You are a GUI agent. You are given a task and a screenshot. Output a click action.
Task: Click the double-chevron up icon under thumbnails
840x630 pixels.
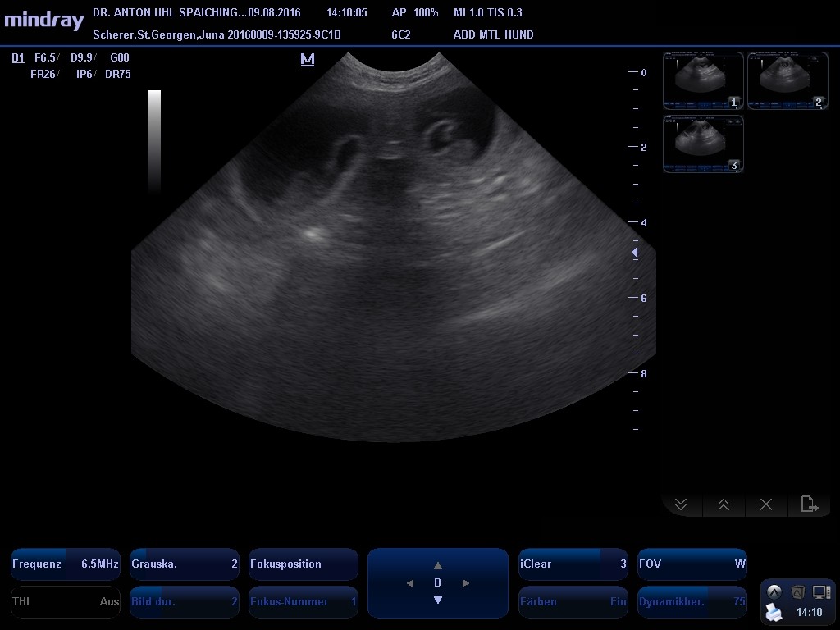pos(724,504)
